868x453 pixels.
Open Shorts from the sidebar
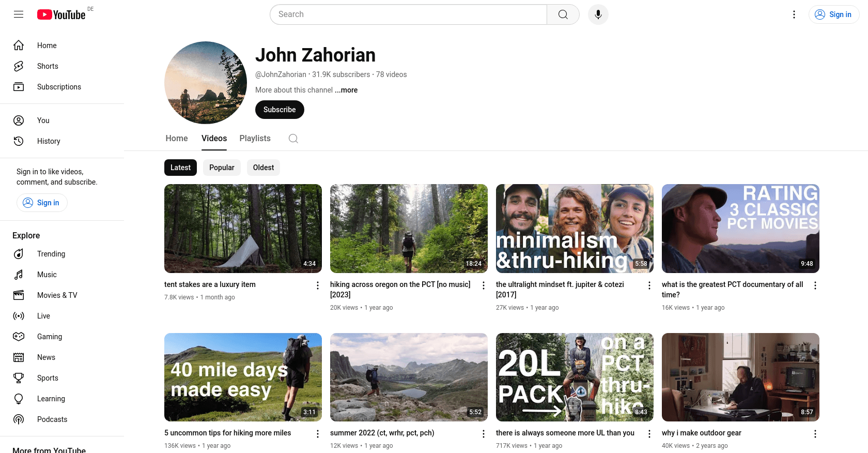tap(48, 66)
